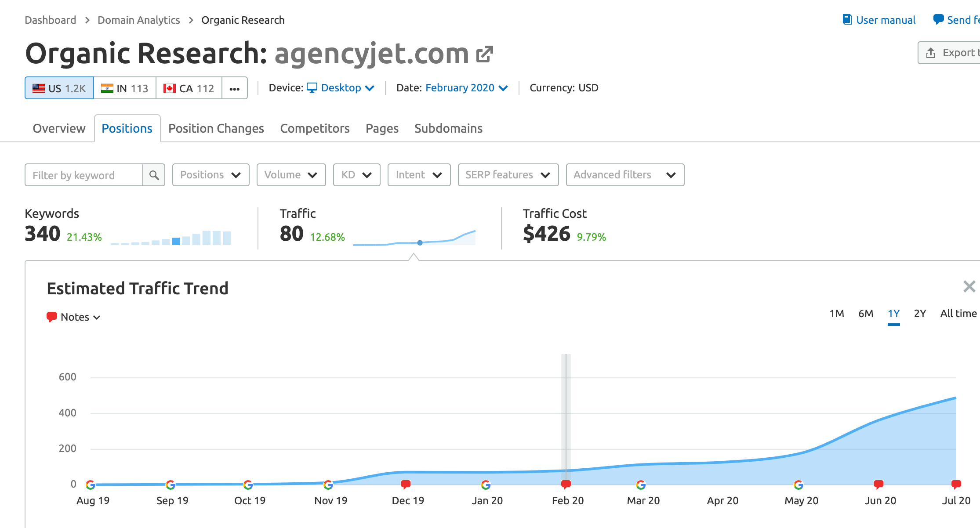Switch to the Pages tab

[382, 128]
